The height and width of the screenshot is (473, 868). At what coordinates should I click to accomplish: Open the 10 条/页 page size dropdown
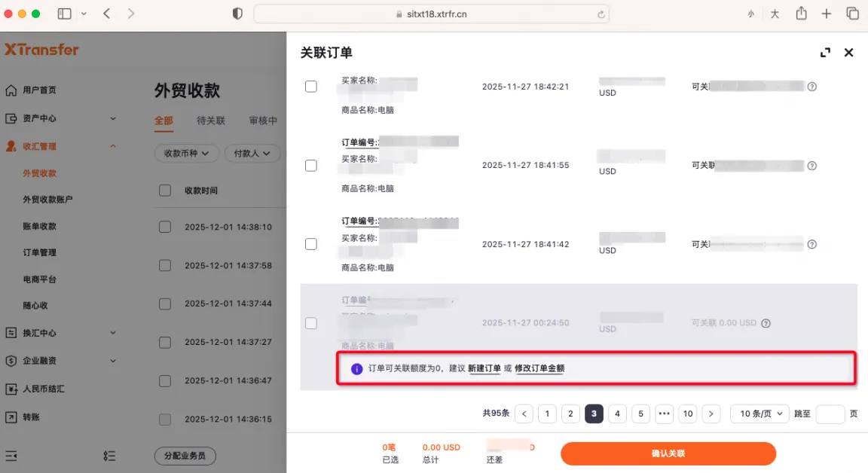click(x=759, y=413)
